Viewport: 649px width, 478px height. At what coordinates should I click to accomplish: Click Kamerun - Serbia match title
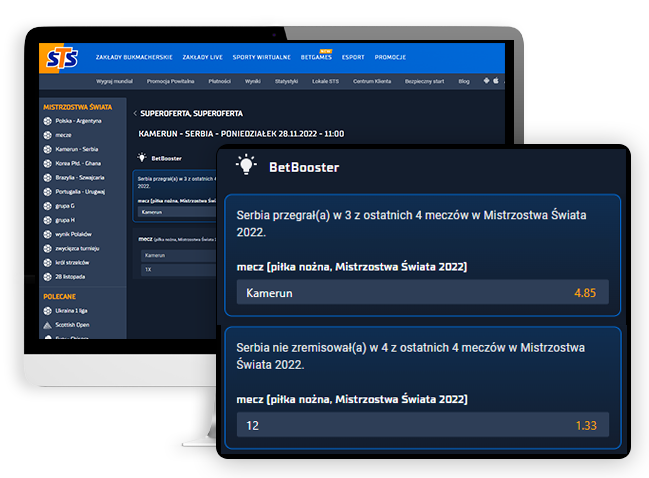[241, 134]
